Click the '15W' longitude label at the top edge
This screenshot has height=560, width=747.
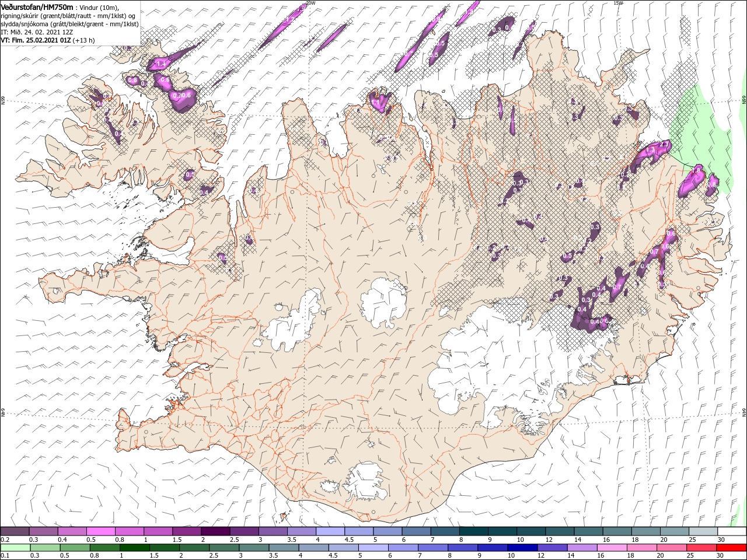618,3
